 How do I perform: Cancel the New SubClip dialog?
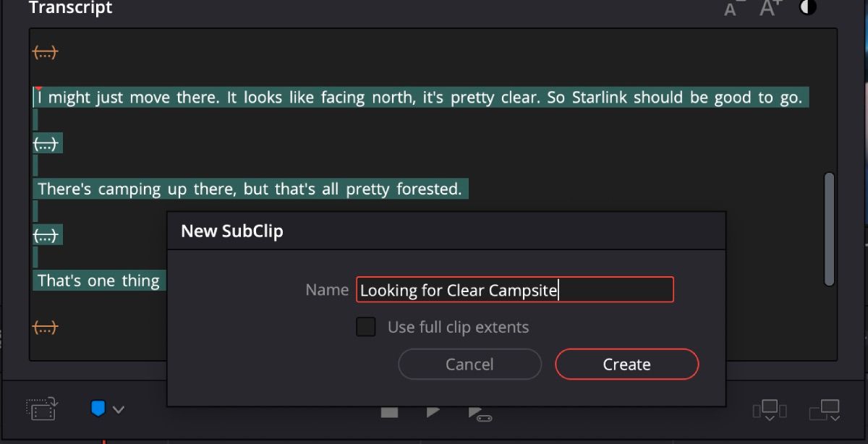coord(469,364)
